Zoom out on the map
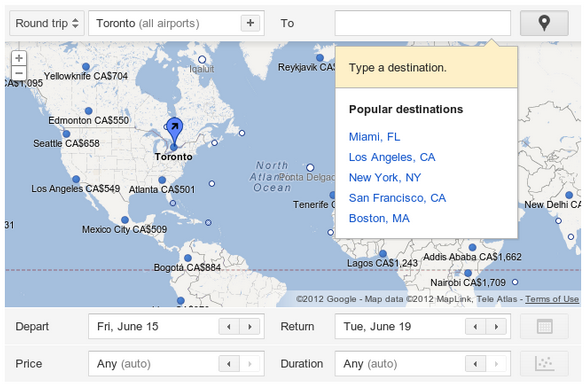The height and width of the screenshot is (386, 586). pos(19,73)
